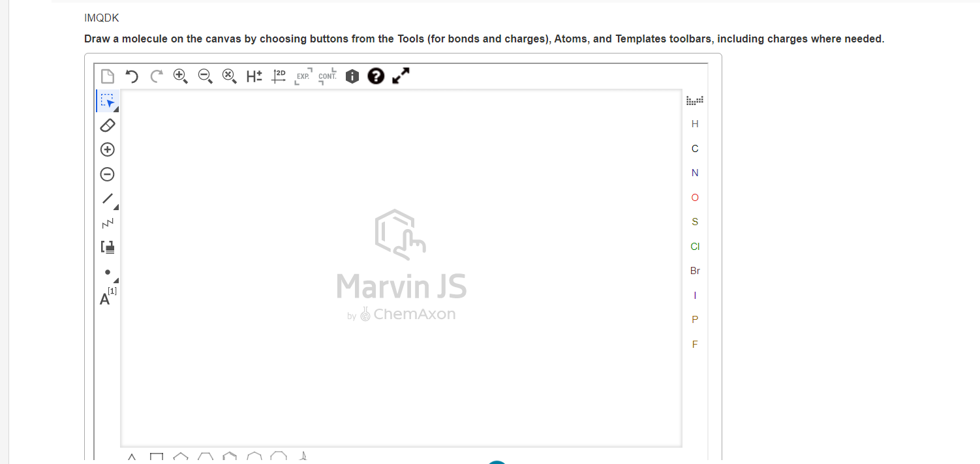Select the atom map A[1] tool
Viewport: 980px width, 464px height.
pos(108,297)
